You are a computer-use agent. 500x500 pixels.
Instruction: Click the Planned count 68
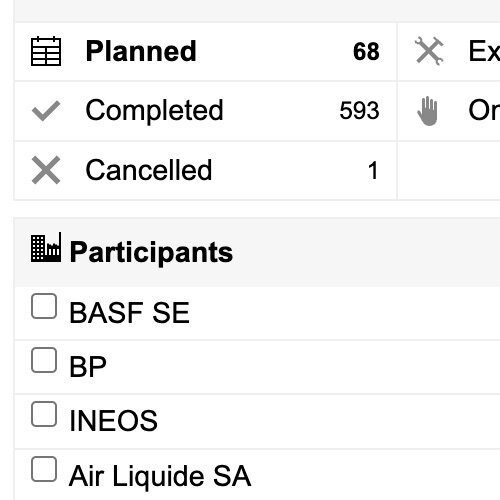[366, 52]
